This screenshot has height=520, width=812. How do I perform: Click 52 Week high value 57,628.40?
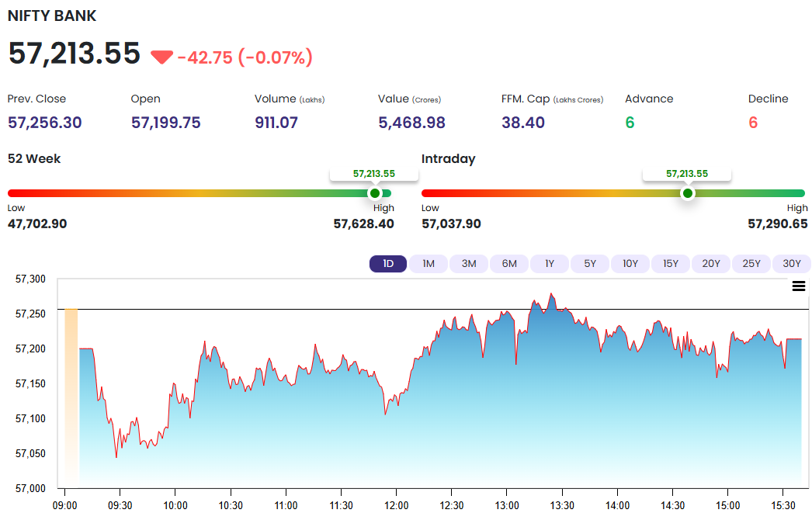point(363,224)
